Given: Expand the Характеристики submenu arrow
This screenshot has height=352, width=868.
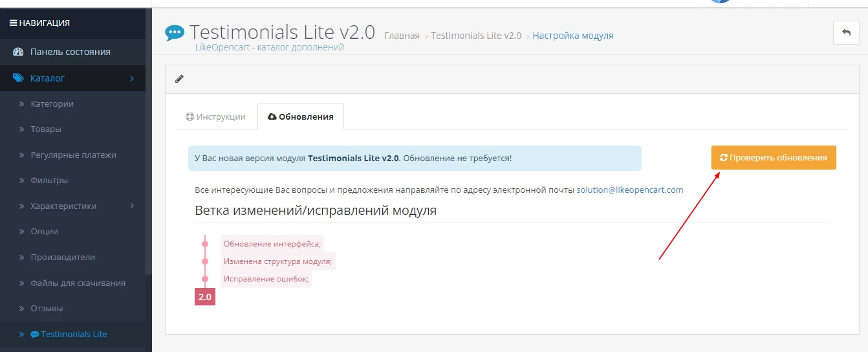Looking at the screenshot, I should [133, 206].
